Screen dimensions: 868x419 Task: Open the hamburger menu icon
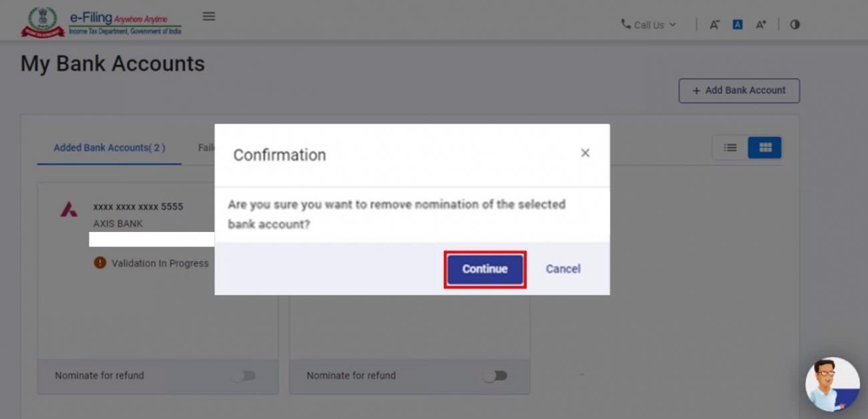(209, 16)
